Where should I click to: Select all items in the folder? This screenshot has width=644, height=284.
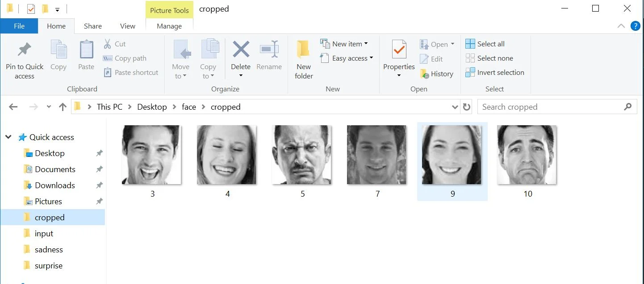[485, 44]
